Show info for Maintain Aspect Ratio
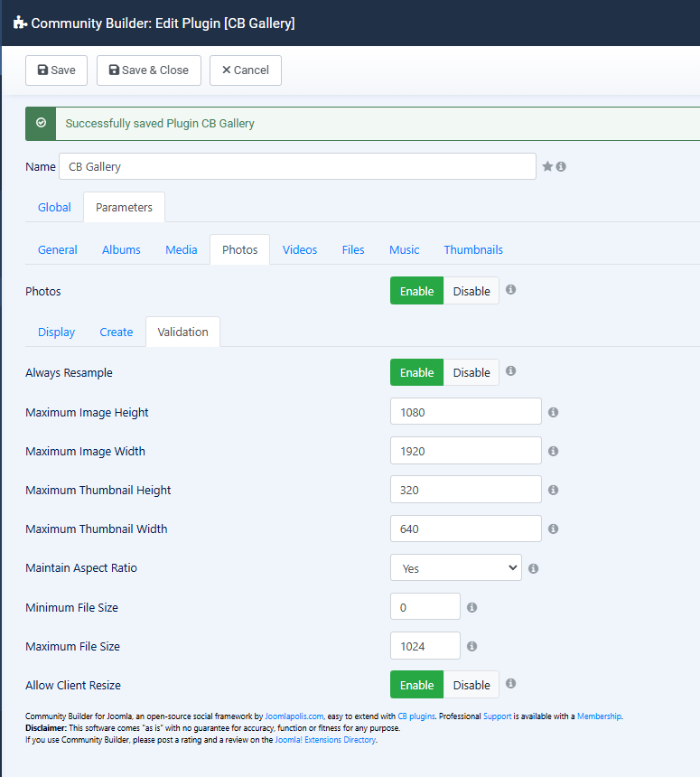Screen dimensions: 700x777 pos(533,568)
